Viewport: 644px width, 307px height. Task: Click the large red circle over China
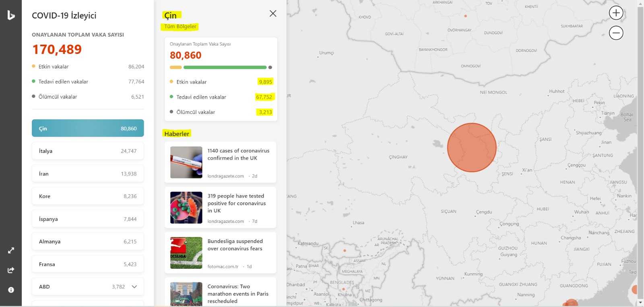coord(472,148)
